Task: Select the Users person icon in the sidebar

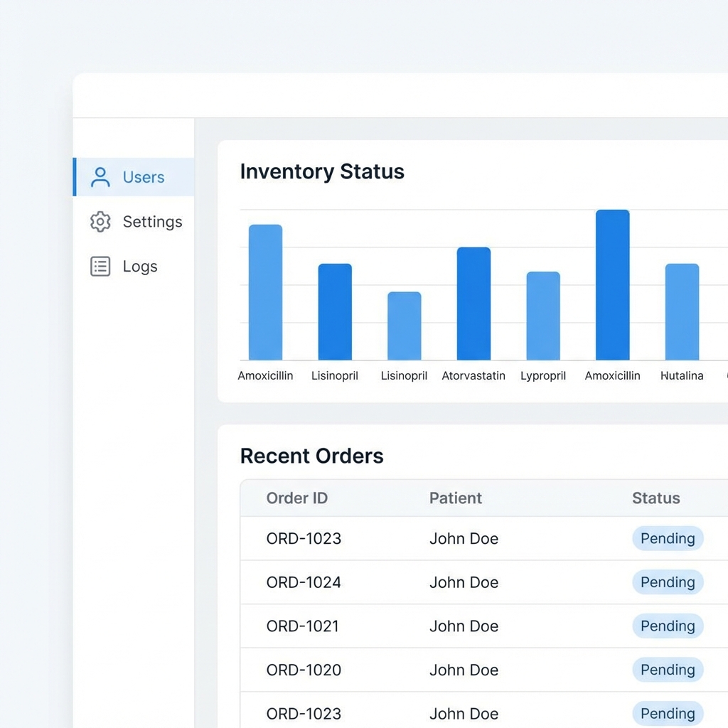Action: 100,177
